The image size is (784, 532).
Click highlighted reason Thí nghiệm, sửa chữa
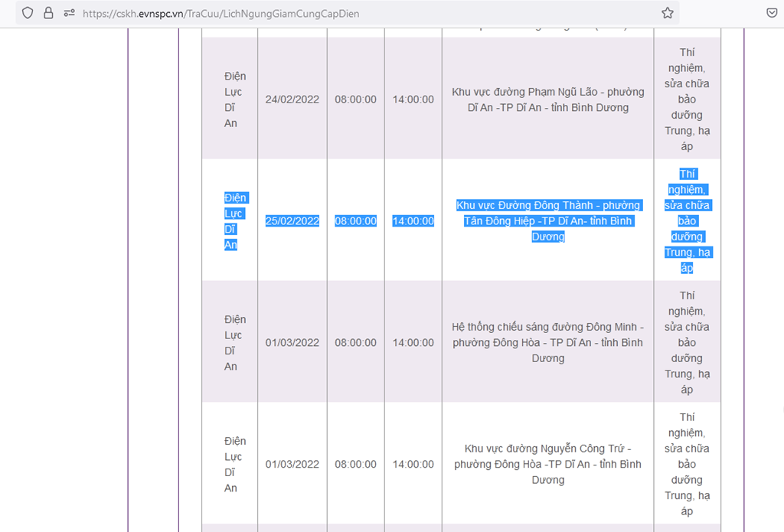(687, 221)
